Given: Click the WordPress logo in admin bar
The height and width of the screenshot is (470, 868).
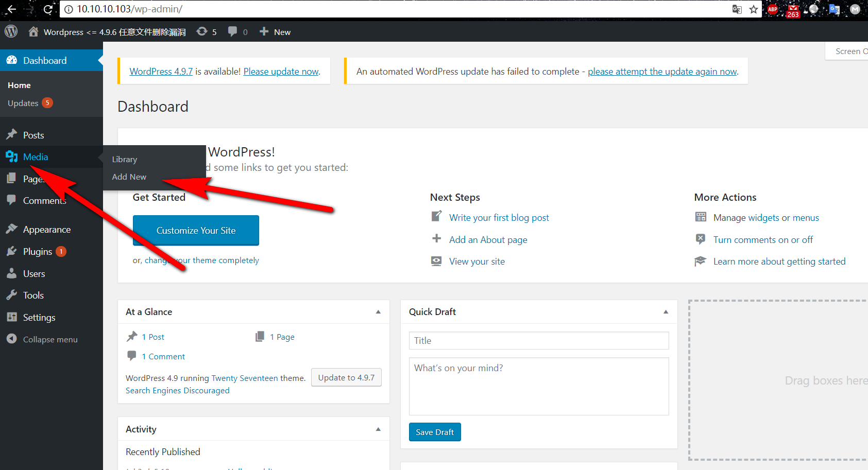Looking at the screenshot, I should (11, 31).
